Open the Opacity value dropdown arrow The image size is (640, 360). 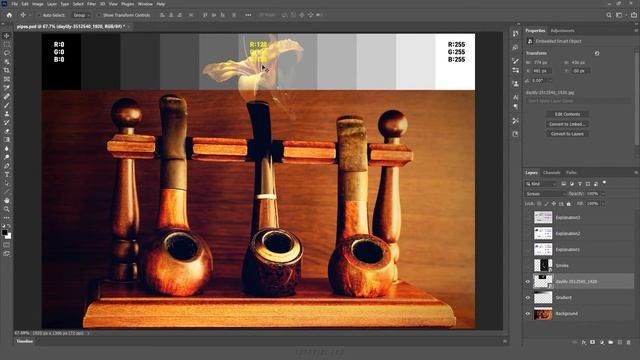point(603,194)
